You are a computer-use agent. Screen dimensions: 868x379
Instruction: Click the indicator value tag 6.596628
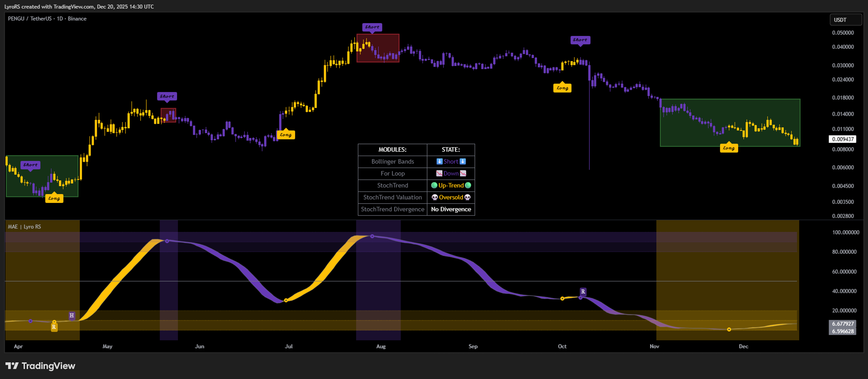(x=843, y=331)
